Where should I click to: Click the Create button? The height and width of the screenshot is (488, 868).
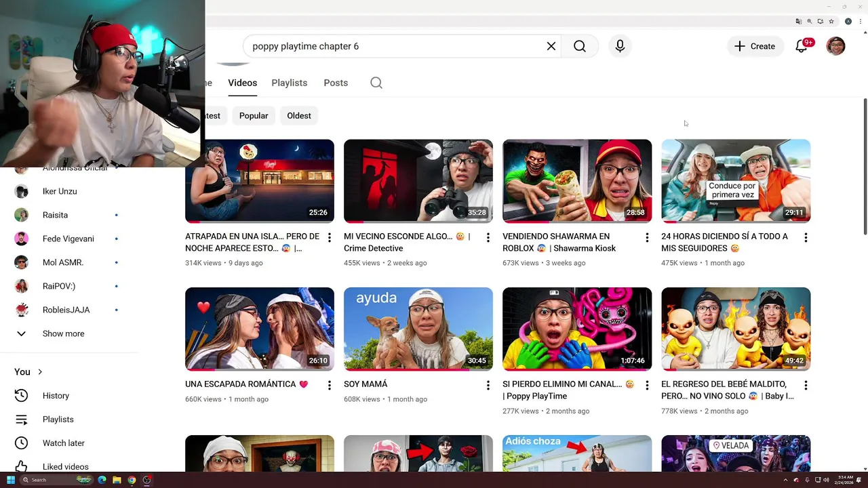point(755,46)
